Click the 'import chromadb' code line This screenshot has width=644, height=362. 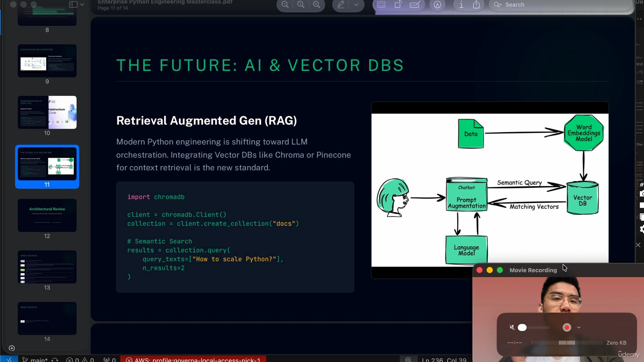click(x=156, y=197)
